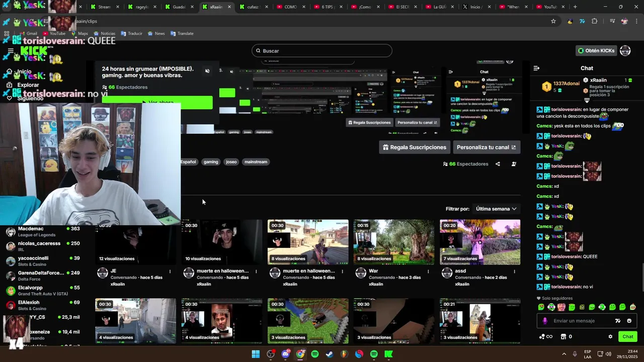Open the Traducir bookmark
Viewport: 644px width, 362px height.
point(131,33)
